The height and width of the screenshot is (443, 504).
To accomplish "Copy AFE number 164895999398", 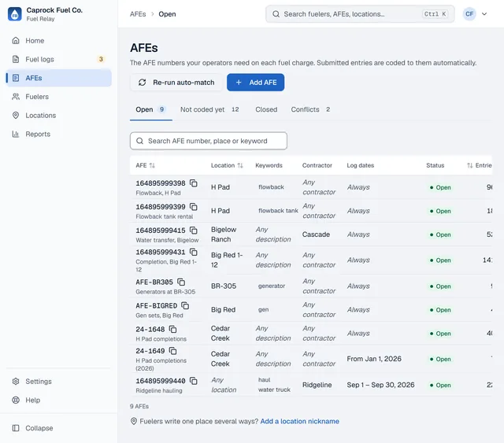I will click(194, 183).
